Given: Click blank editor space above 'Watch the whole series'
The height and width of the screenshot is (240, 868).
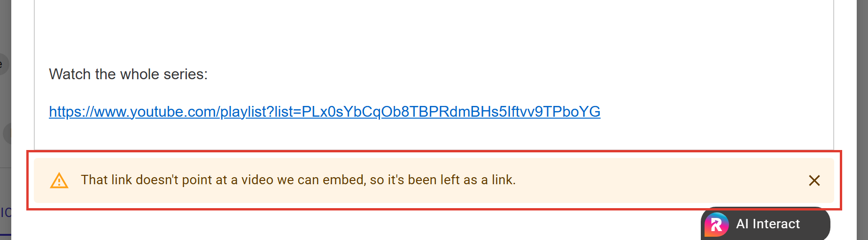Looking at the screenshot, I should [434, 28].
